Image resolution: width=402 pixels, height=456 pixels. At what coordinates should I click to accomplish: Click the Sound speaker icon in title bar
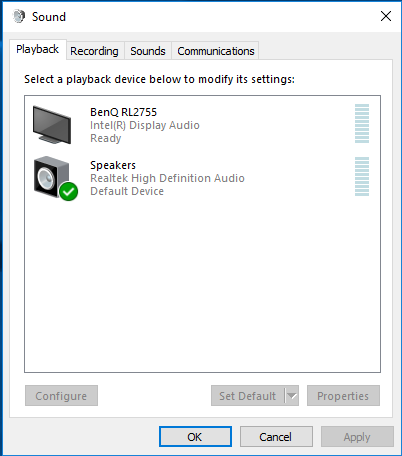pos(19,16)
